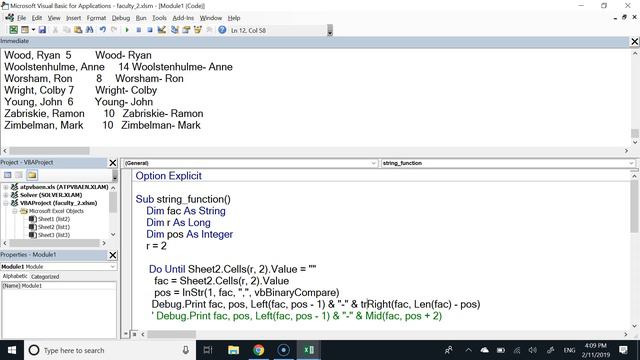Select Sheet1 (list2) in project tree
The image size is (640, 360).
click(49, 219)
